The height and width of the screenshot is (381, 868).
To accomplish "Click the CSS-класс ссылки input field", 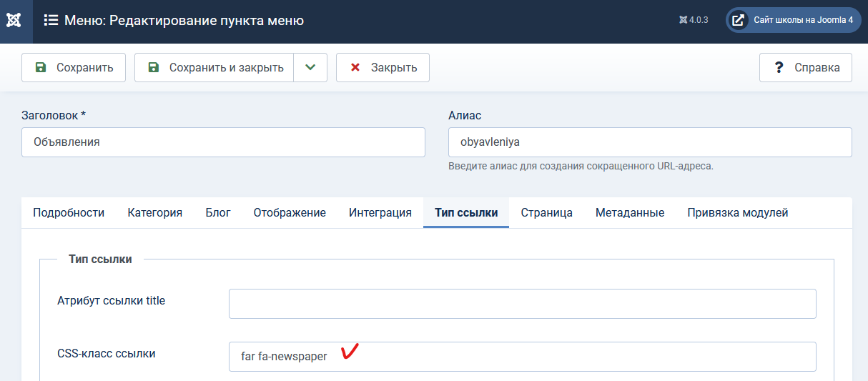I will [522, 357].
